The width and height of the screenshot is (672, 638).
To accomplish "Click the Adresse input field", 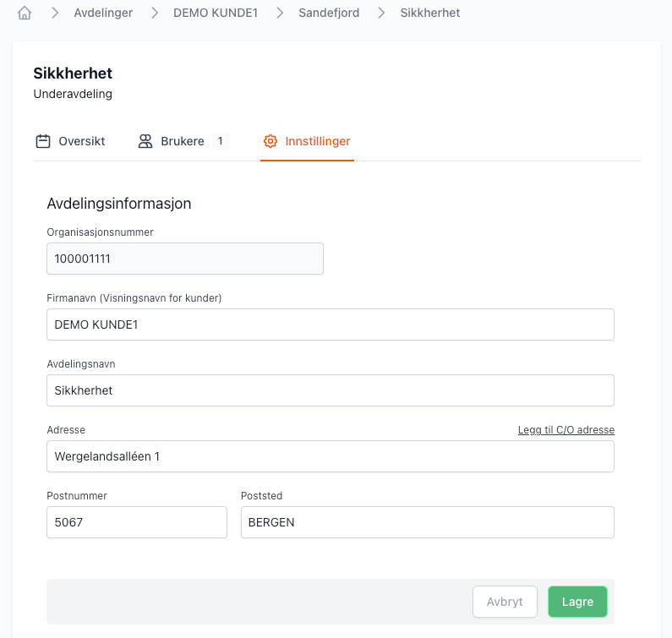I will click(331, 456).
